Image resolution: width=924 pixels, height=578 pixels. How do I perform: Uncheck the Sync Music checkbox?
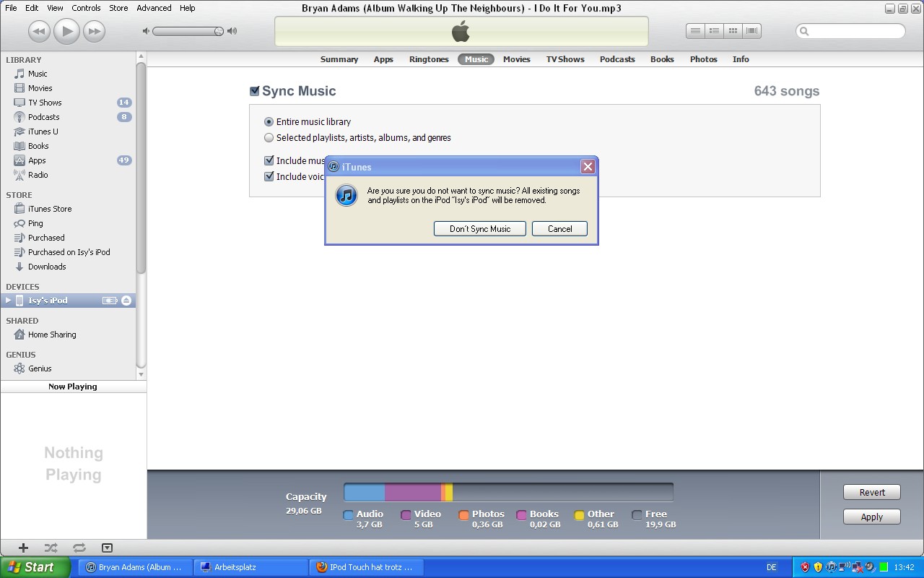click(254, 91)
